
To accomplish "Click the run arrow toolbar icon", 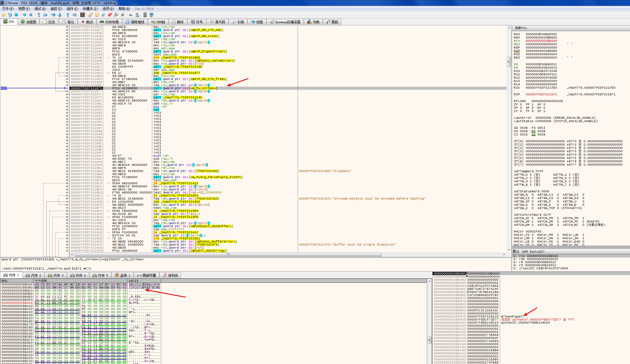I will [25, 15].
